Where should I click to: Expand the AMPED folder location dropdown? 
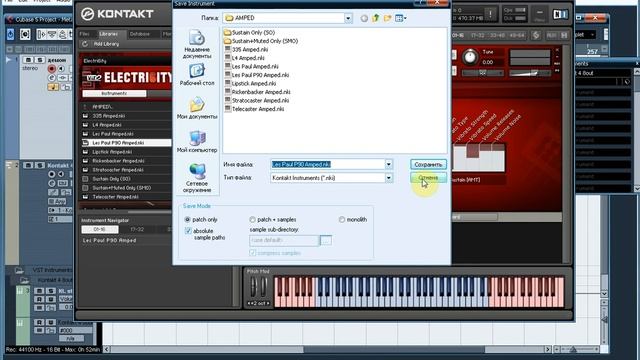(x=348, y=18)
